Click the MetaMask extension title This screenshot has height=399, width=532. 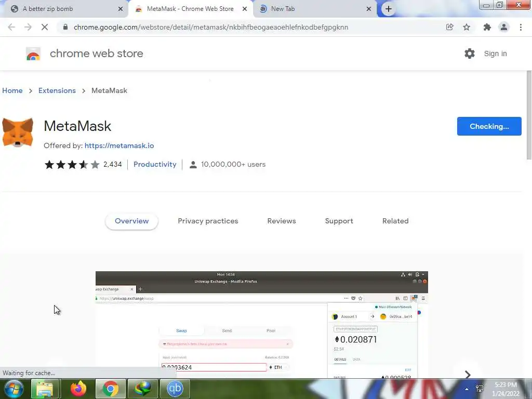[77, 126]
